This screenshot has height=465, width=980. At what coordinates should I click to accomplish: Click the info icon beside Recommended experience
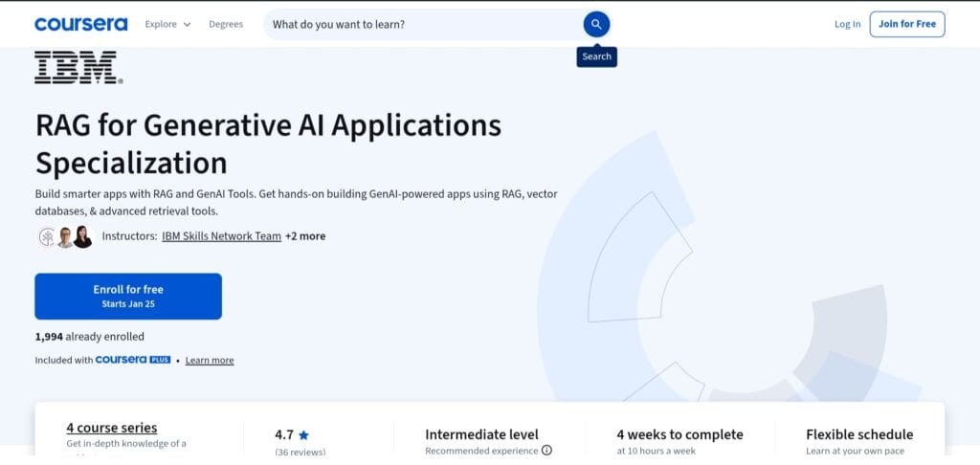pos(546,450)
